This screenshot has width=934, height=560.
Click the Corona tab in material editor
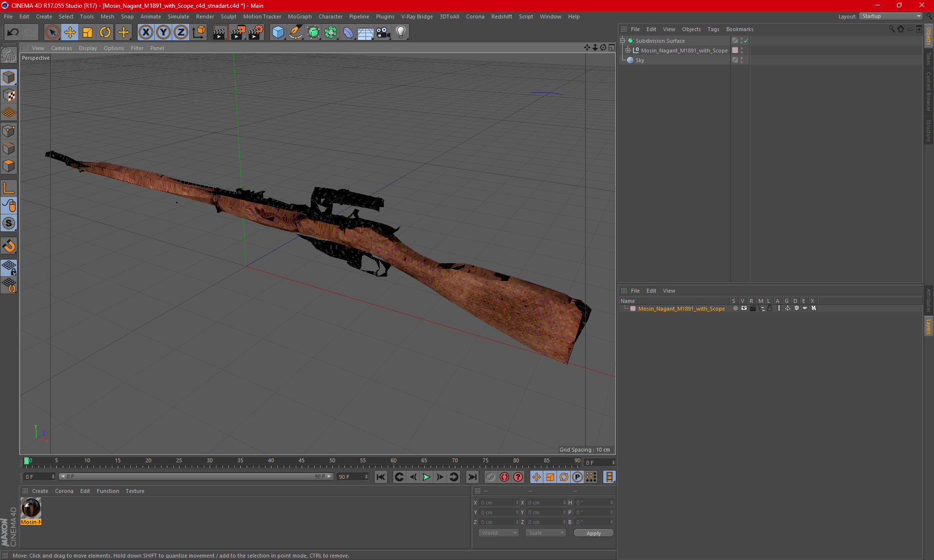coord(63,490)
